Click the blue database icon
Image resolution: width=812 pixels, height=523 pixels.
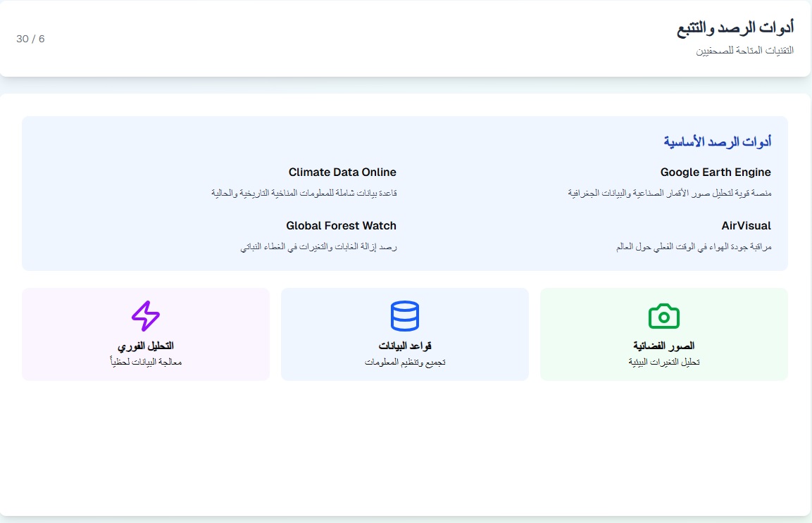pyautogui.click(x=405, y=316)
